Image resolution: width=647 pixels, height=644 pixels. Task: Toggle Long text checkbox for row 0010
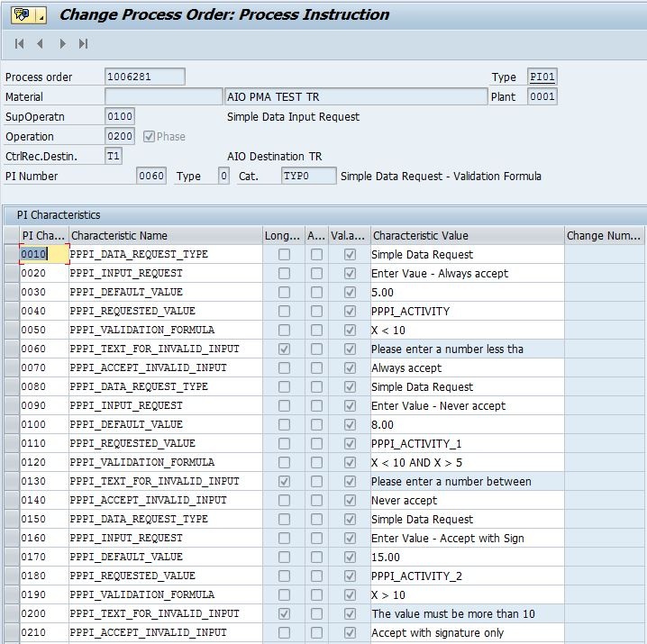click(284, 255)
